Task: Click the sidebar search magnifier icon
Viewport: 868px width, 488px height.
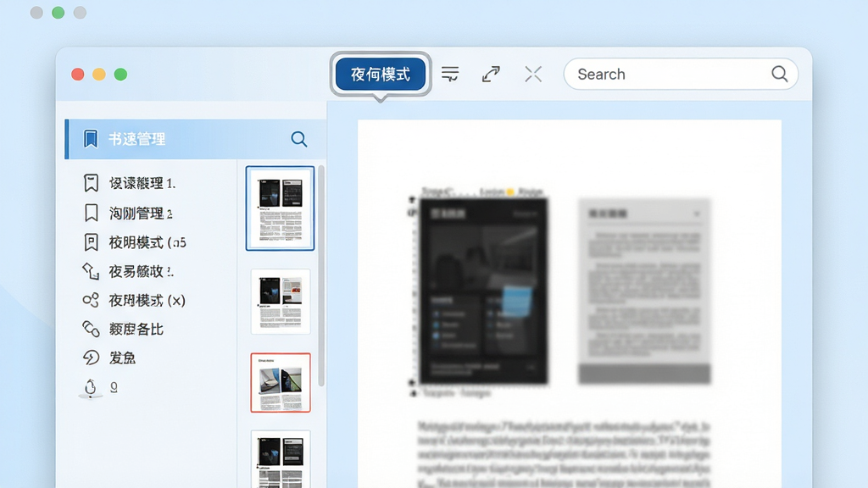Action: tap(299, 139)
